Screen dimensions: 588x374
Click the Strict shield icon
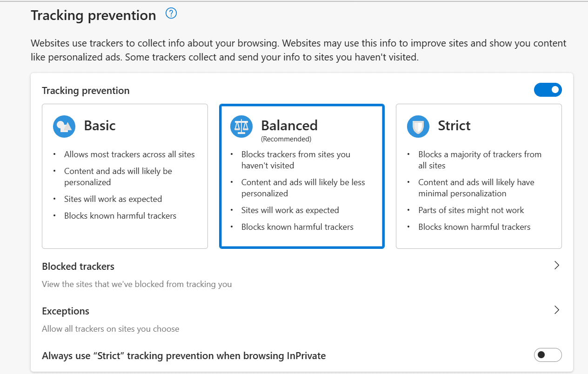click(418, 126)
